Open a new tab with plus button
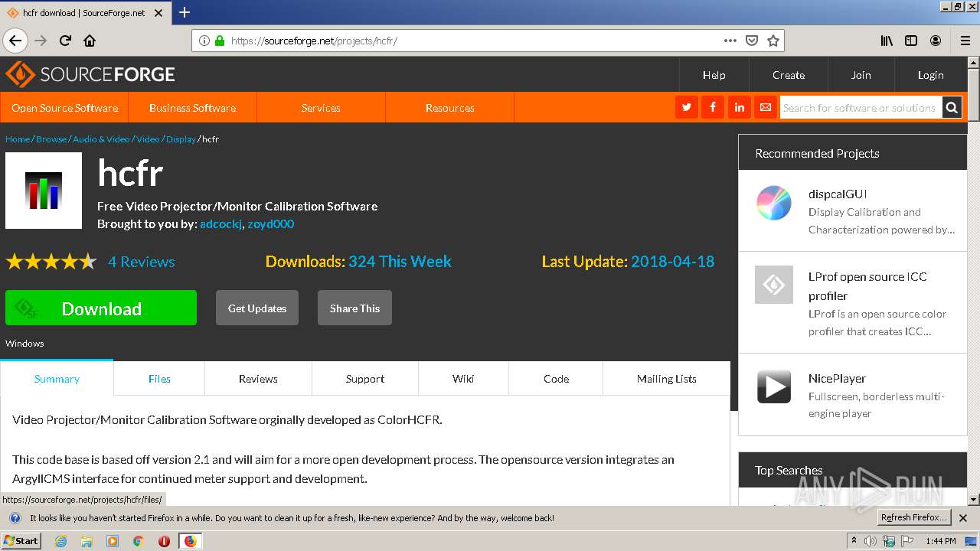Viewport: 980px width, 551px height. 185,12
